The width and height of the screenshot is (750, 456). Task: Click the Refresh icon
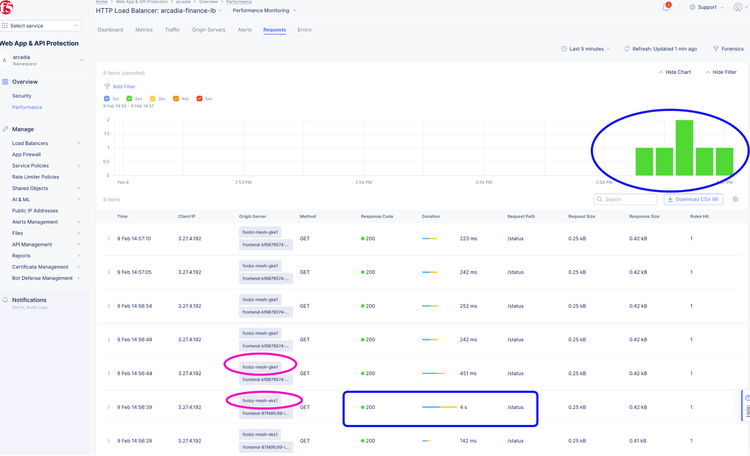tap(627, 49)
